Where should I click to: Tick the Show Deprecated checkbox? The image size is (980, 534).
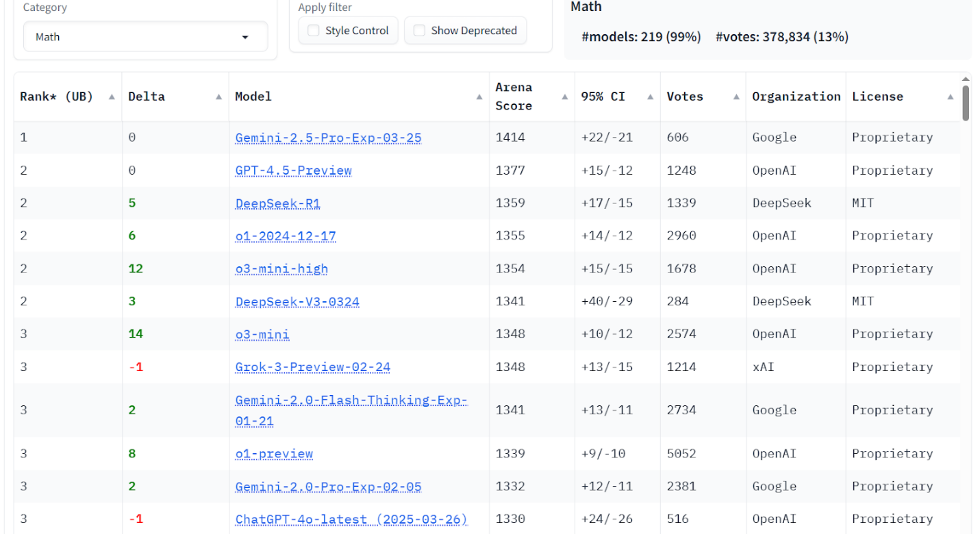[420, 31]
